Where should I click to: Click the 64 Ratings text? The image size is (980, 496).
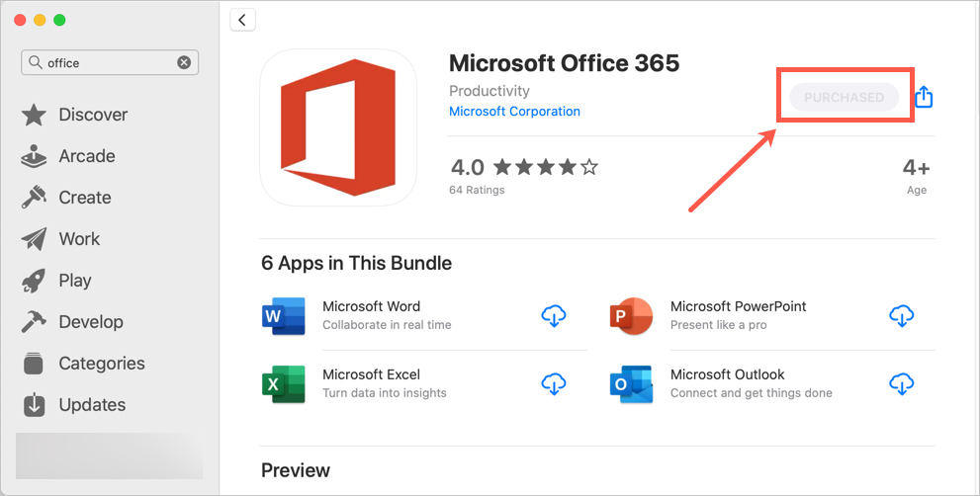click(477, 190)
